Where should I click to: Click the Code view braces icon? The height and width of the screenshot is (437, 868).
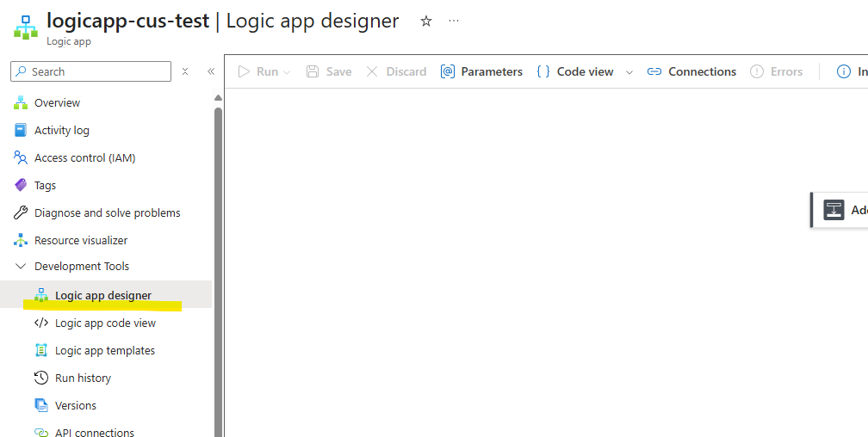543,71
